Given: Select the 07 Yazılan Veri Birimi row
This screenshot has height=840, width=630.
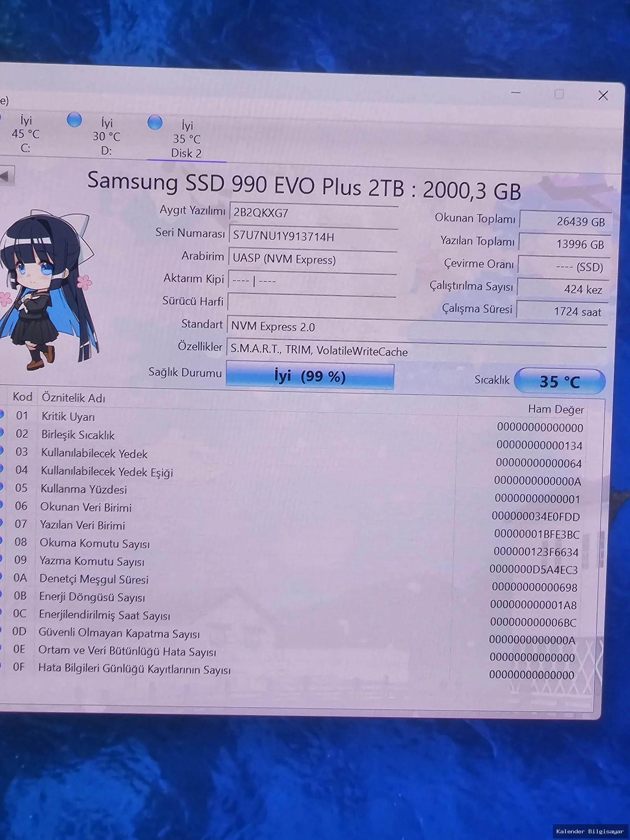Looking at the screenshot, I should 291,530.
